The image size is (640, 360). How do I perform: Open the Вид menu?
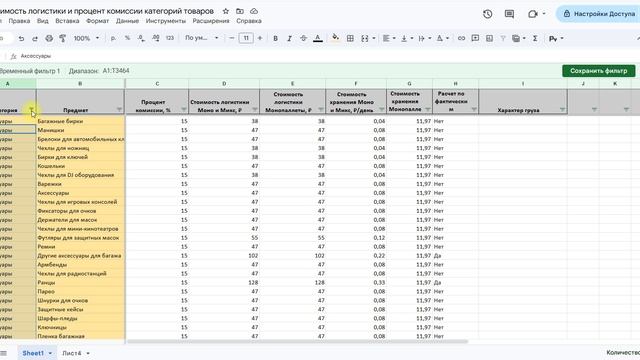click(42, 21)
